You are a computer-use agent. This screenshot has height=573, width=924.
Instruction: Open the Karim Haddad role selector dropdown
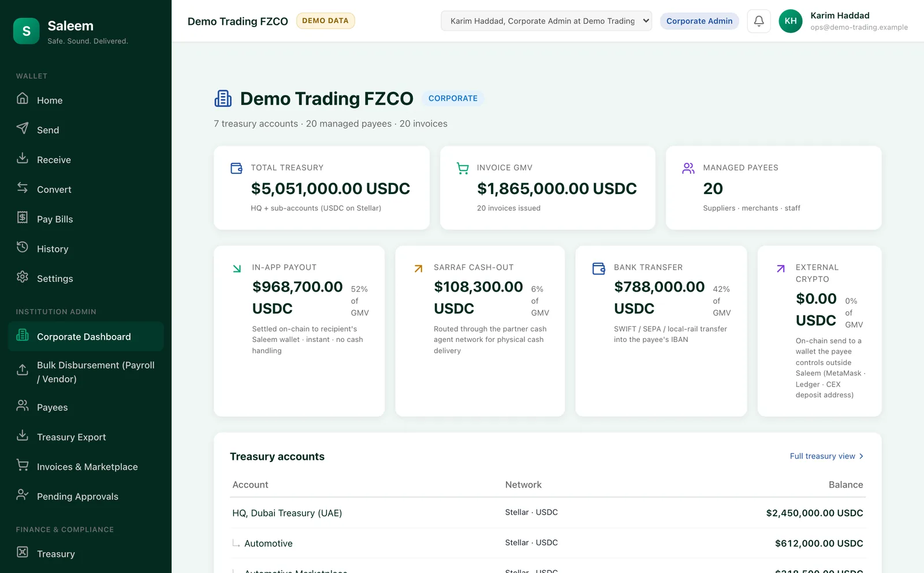[x=546, y=21]
